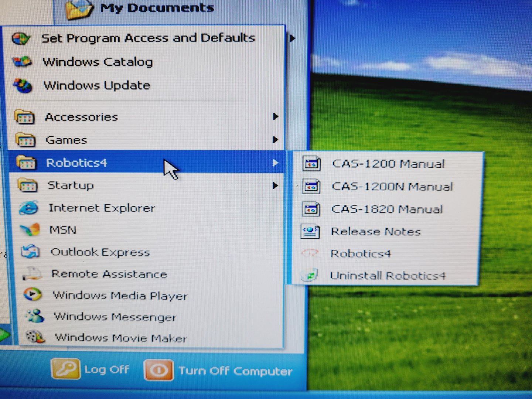Click the Windows Movie Maker icon
This screenshot has width=532, height=399.
point(35,337)
